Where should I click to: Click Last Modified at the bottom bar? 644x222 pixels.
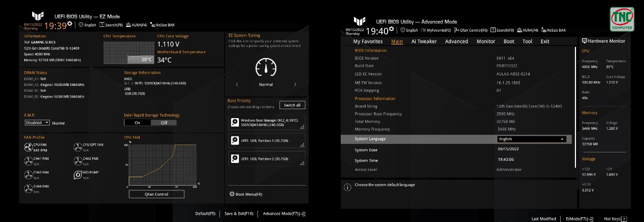tap(544, 218)
